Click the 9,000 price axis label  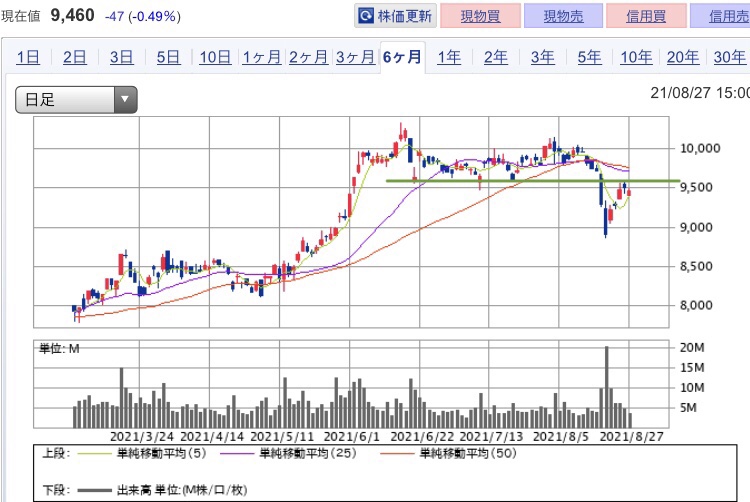(696, 228)
